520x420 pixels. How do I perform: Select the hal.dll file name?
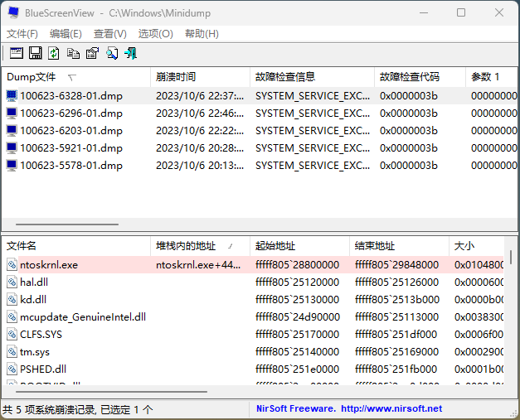tap(34, 282)
